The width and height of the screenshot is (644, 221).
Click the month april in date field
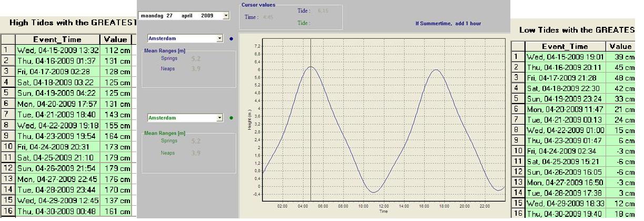tap(187, 16)
